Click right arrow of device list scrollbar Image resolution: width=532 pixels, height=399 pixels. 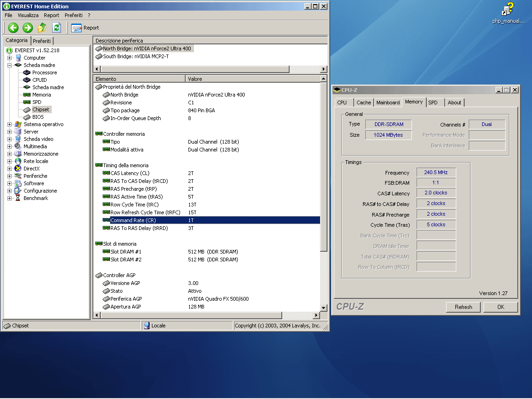323,69
